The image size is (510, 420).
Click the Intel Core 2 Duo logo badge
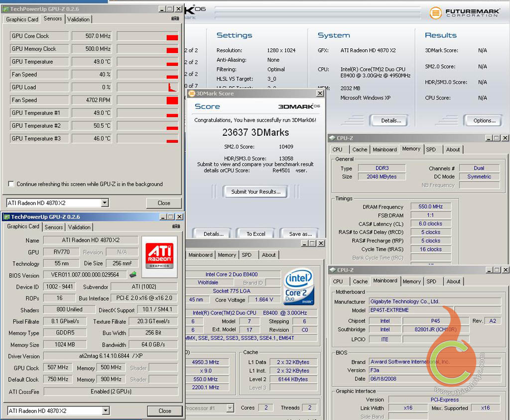299,287
